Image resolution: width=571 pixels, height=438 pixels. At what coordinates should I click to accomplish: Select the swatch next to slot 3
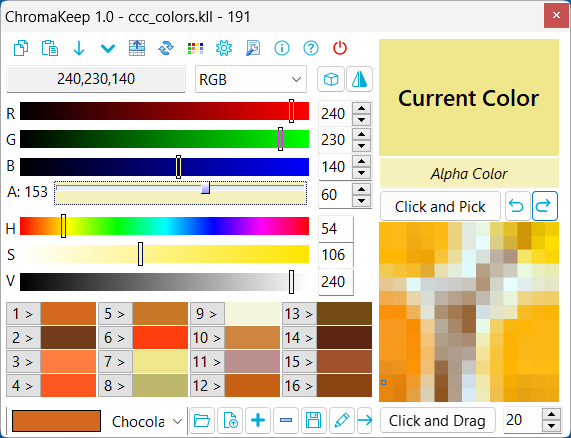coord(68,362)
